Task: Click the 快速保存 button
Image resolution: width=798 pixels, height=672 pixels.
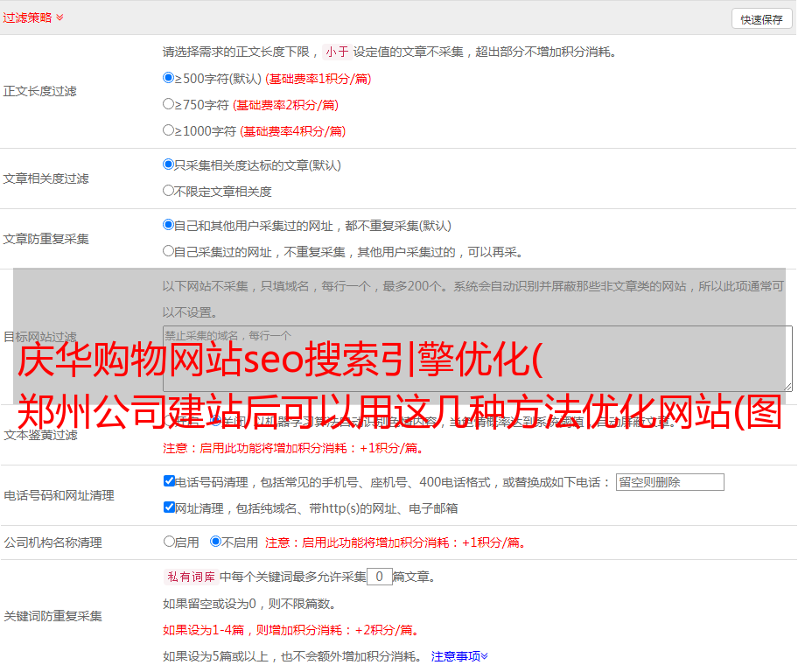Action: pyautogui.click(x=761, y=19)
